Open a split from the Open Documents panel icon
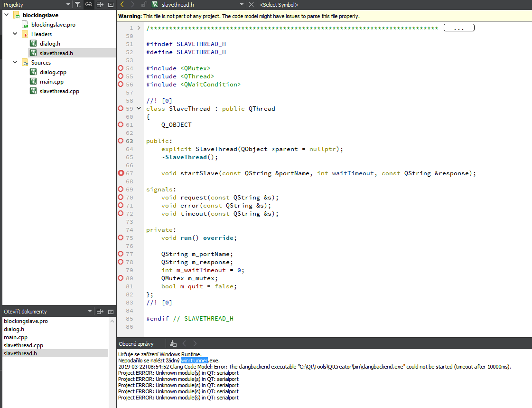Viewport: 532px width, 408px height. (100, 311)
